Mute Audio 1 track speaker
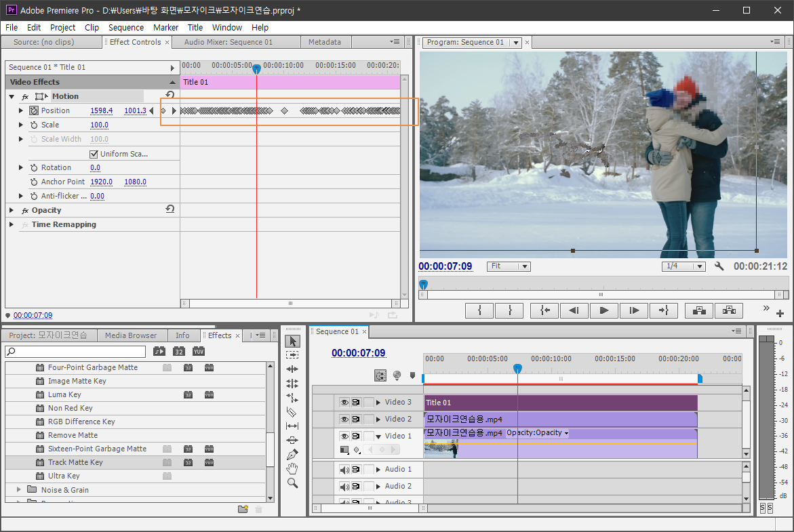794x532 pixels. pos(344,470)
